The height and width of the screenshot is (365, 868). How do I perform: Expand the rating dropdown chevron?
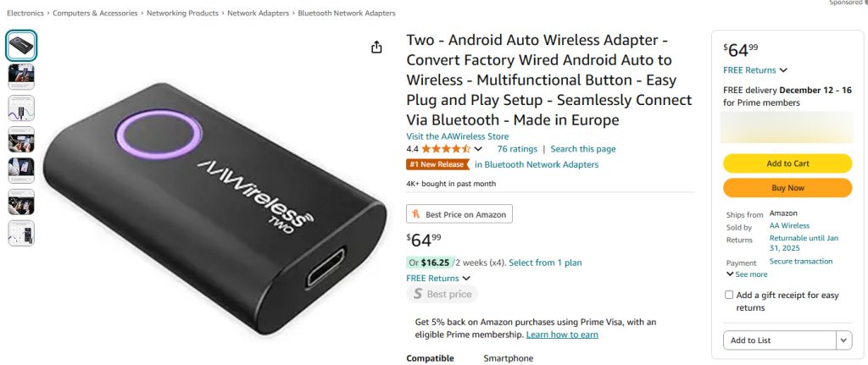pos(478,150)
